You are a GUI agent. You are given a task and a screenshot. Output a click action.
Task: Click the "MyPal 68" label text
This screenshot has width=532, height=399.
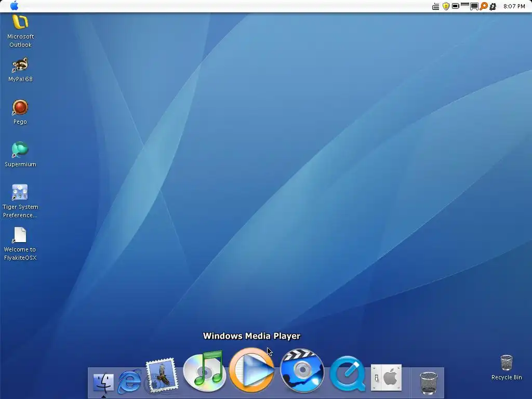click(x=20, y=79)
